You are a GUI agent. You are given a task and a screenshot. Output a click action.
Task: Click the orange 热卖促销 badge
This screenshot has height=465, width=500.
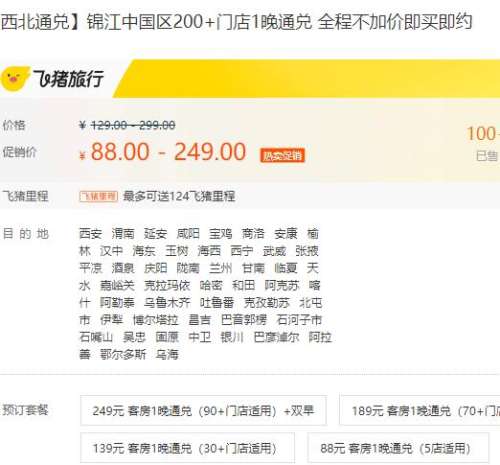click(282, 155)
